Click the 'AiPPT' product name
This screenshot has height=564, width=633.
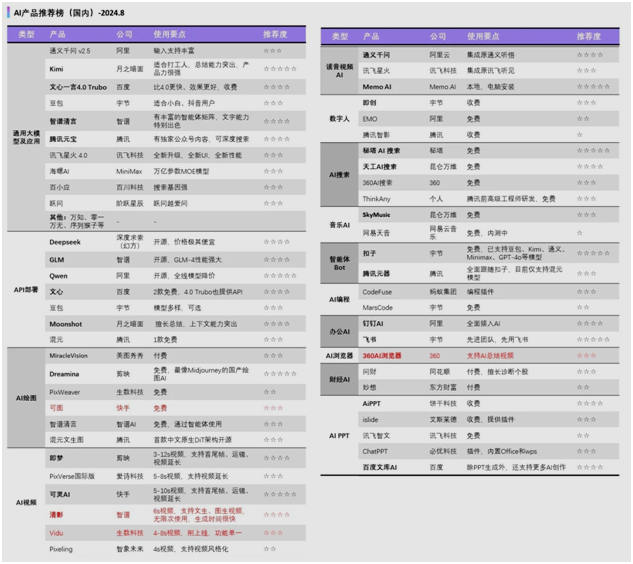[x=371, y=404]
